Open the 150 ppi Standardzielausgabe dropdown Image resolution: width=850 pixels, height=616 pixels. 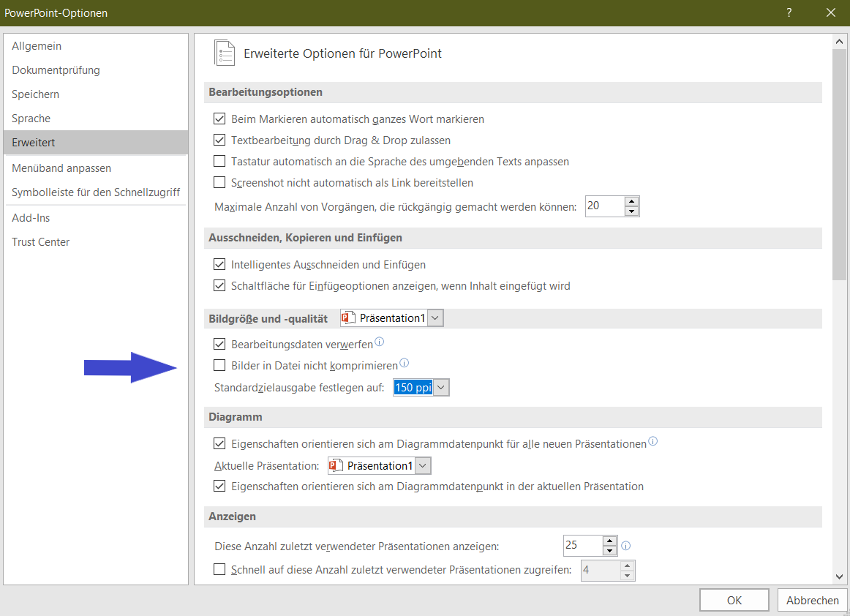pos(441,388)
